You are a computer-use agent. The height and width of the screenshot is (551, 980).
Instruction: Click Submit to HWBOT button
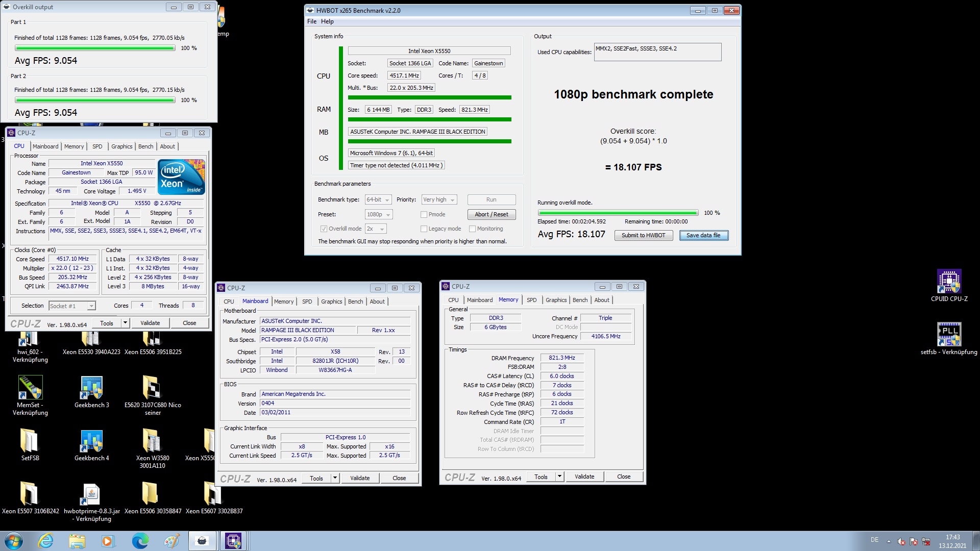pyautogui.click(x=643, y=235)
